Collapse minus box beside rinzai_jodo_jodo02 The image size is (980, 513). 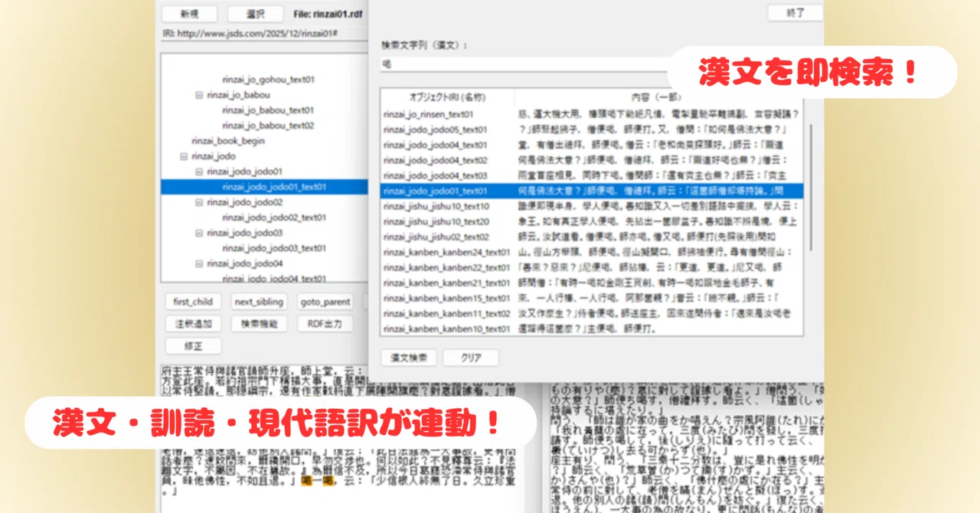tap(199, 202)
